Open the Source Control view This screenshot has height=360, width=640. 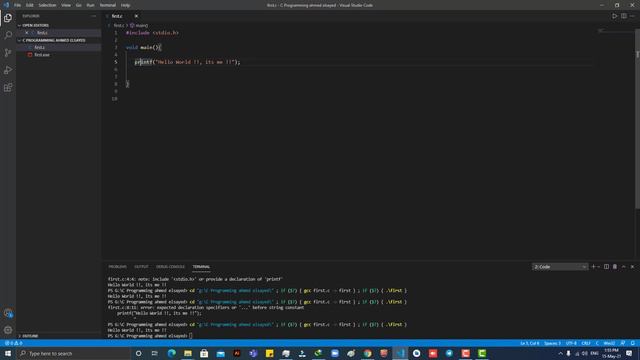click(8, 53)
